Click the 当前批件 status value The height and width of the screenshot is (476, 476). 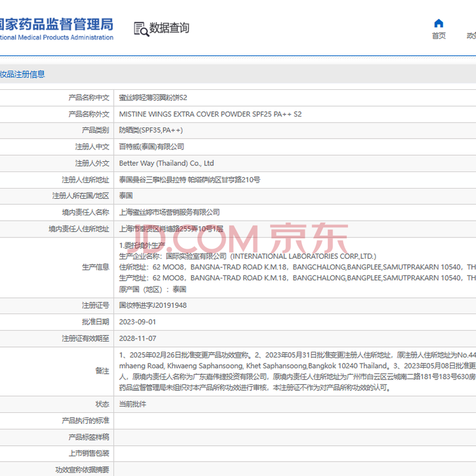(132, 404)
